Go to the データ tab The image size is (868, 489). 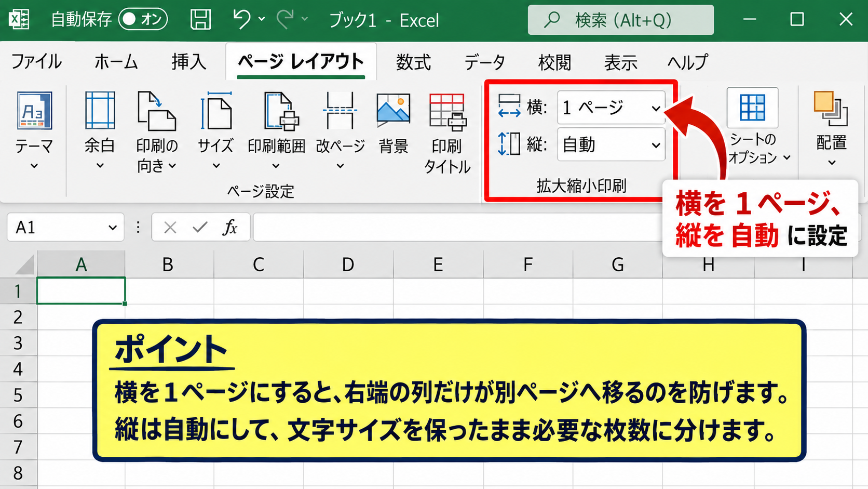coord(484,62)
